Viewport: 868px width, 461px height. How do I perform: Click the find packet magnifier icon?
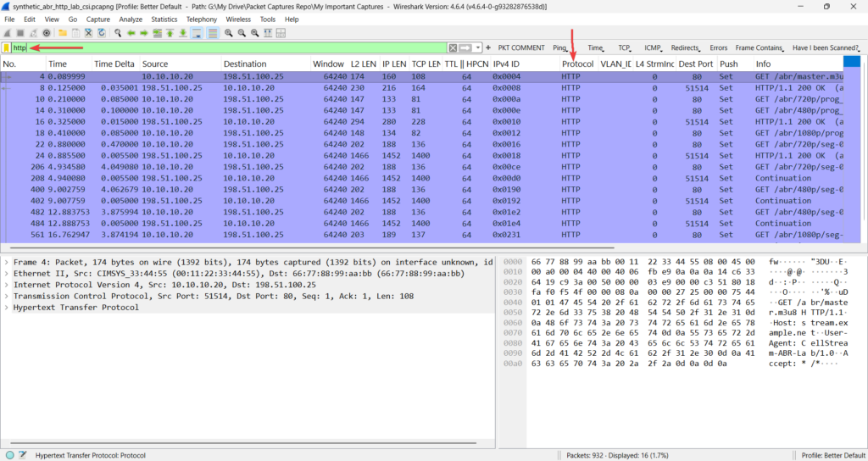click(116, 33)
